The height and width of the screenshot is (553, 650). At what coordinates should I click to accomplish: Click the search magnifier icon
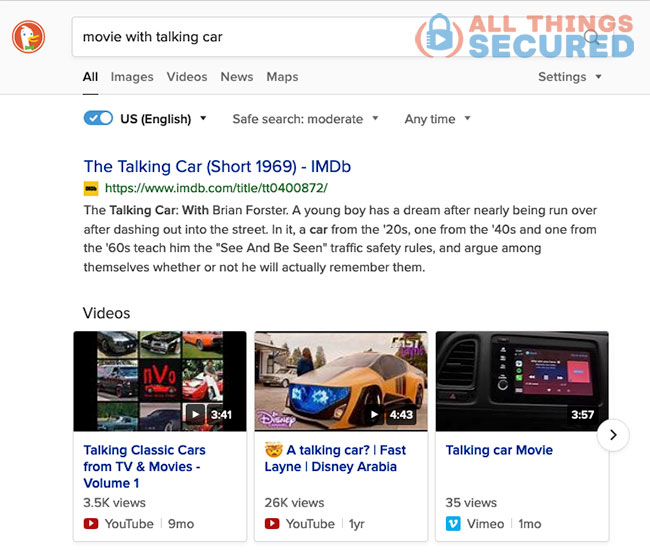tap(592, 37)
